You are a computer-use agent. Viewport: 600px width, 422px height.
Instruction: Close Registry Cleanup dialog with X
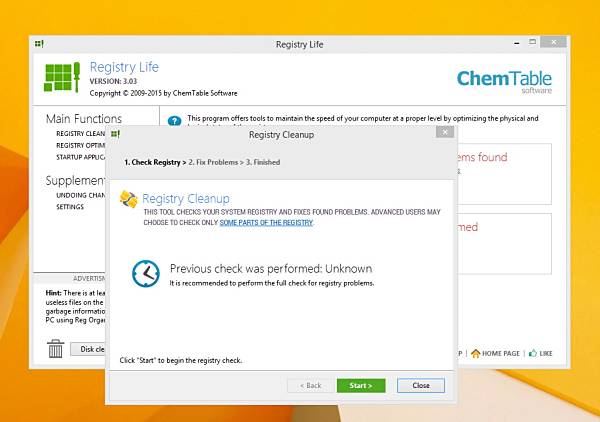coord(445,132)
